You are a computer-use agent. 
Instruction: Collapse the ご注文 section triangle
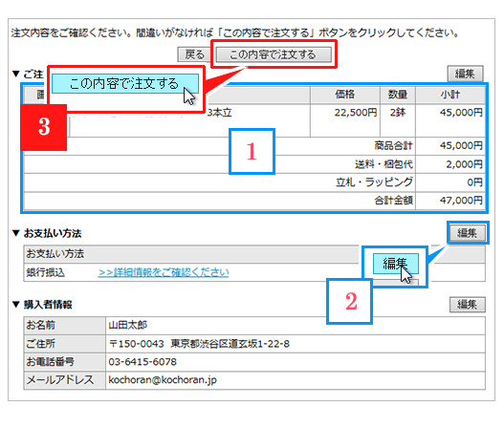tap(15, 74)
